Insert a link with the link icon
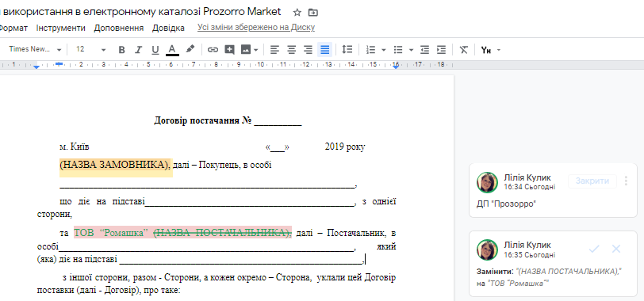The height and width of the screenshot is (301, 644). coord(213,50)
